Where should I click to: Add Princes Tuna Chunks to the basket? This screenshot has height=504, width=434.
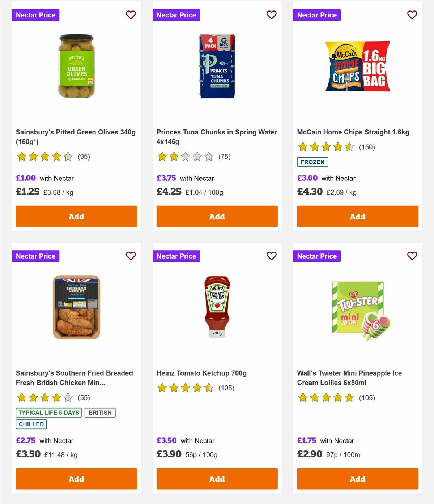[x=217, y=216]
